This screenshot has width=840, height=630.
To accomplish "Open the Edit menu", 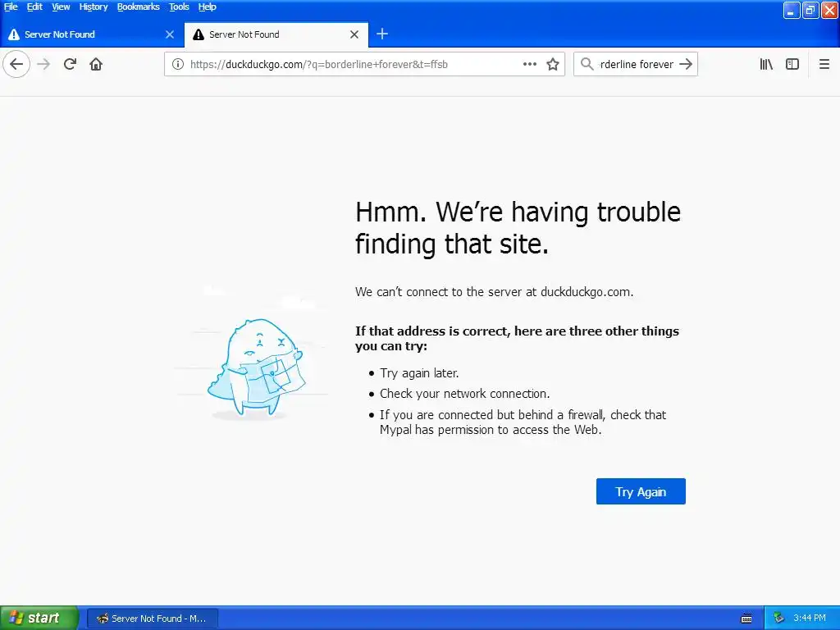I will point(34,7).
